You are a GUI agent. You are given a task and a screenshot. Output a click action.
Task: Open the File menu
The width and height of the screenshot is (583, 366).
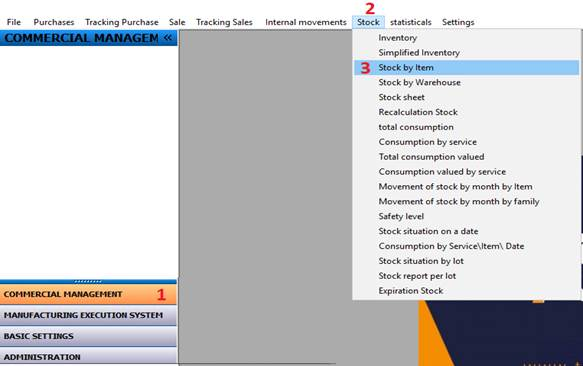pos(14,22)
